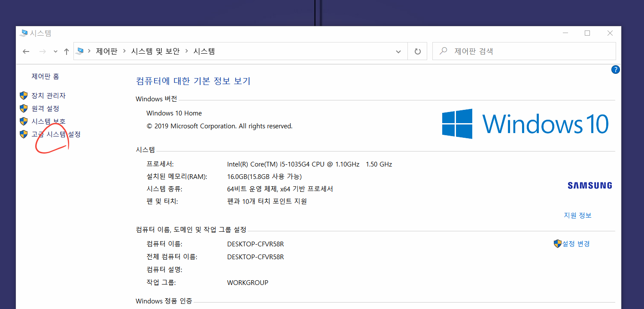Screen dimensions: 644x309
Task: Maximize the 시스템 window
Action: [x=587, y=33]
